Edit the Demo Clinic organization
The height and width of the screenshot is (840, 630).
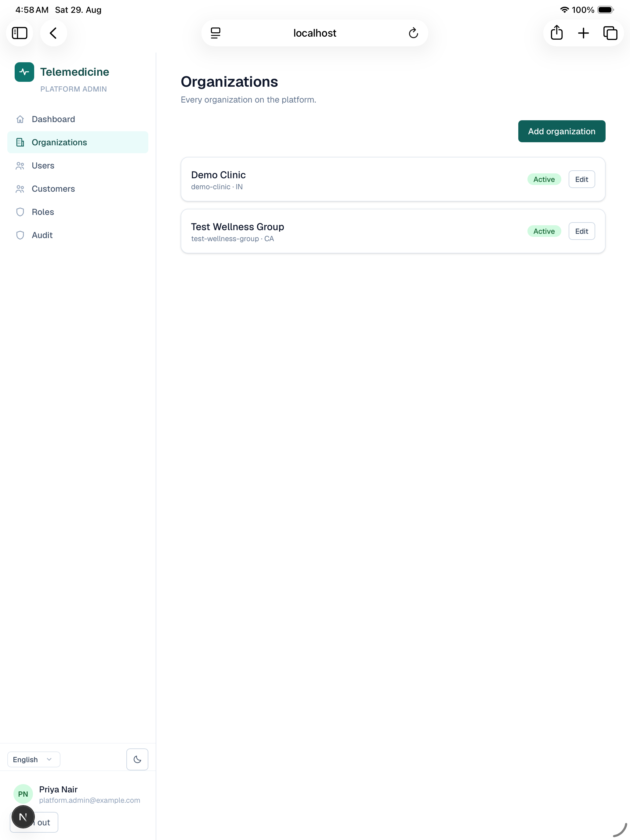point(581,179)
